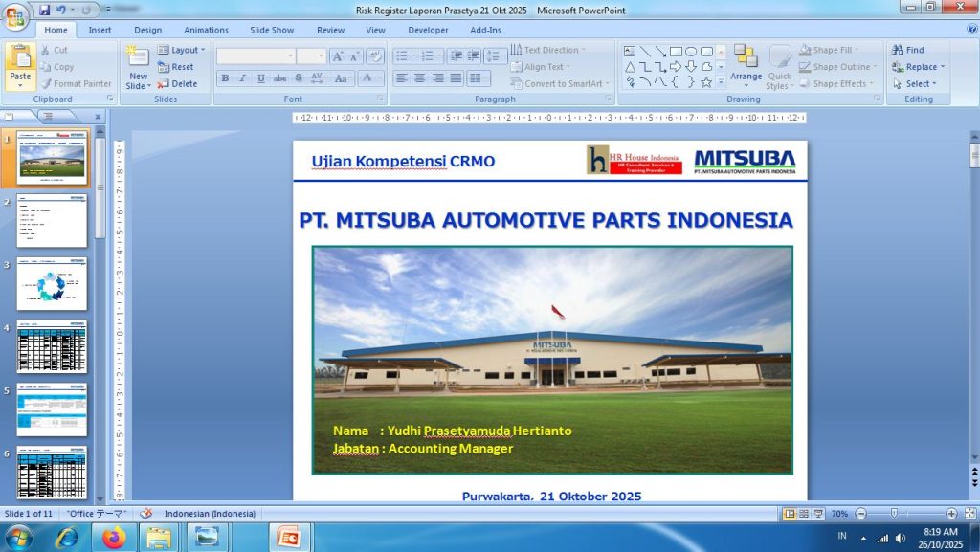Click the Find icon in Editing group
The width and height of the screenshot is (980, 552).
pyautogui.click(x=908, y=50)
